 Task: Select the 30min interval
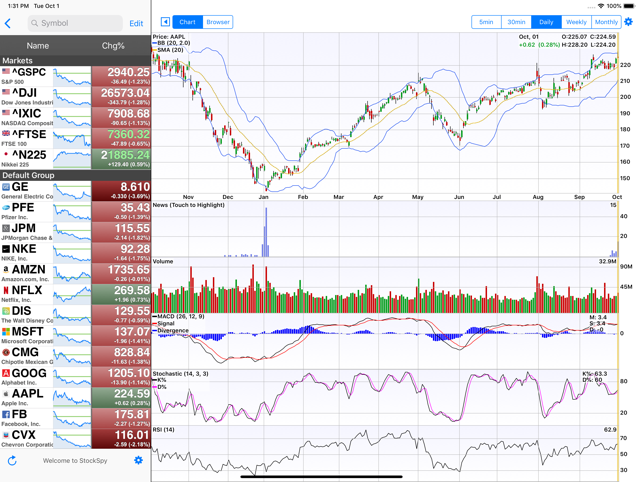coord(516,22)
